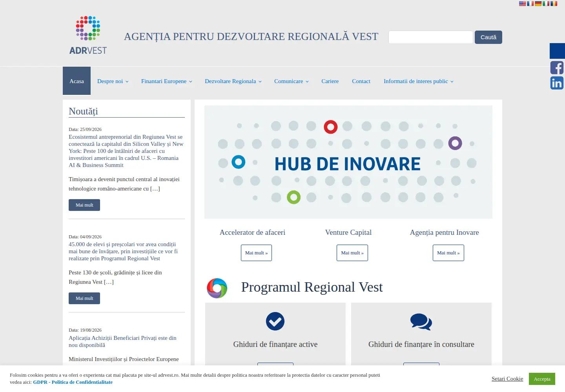Switch language using the French flag

click(x=530, y=4)
